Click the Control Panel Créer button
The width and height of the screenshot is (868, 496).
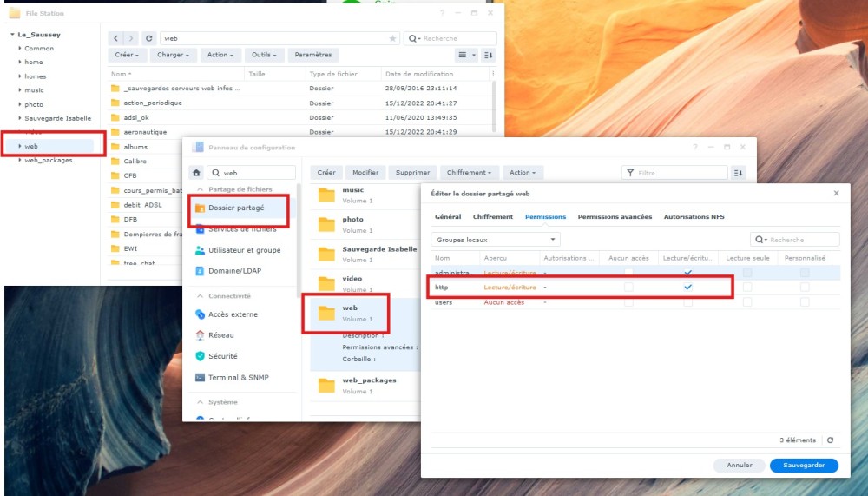pyautogui.click(x=326, y=173)
